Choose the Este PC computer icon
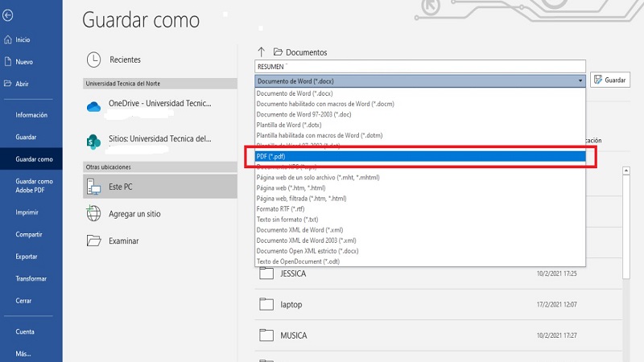 tap(93, 187)
